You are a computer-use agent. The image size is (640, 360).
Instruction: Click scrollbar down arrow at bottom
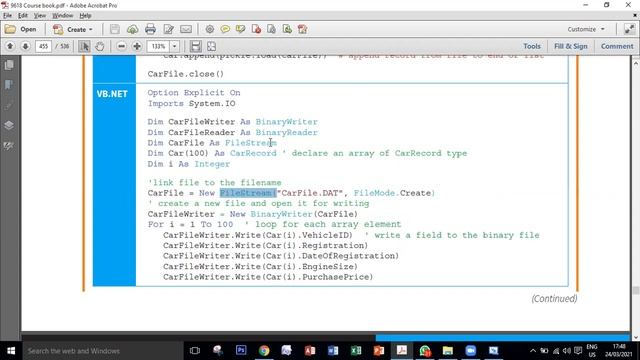click(x=636, y=337)
